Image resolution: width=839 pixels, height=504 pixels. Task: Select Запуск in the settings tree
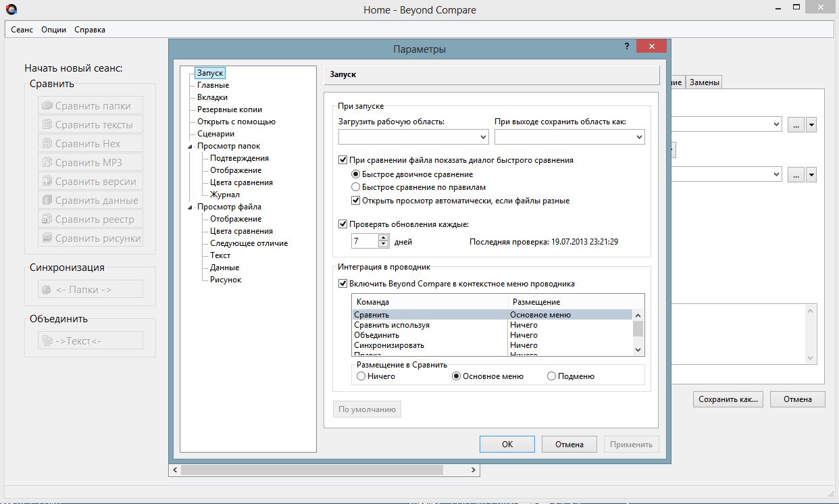pos(210,73)
